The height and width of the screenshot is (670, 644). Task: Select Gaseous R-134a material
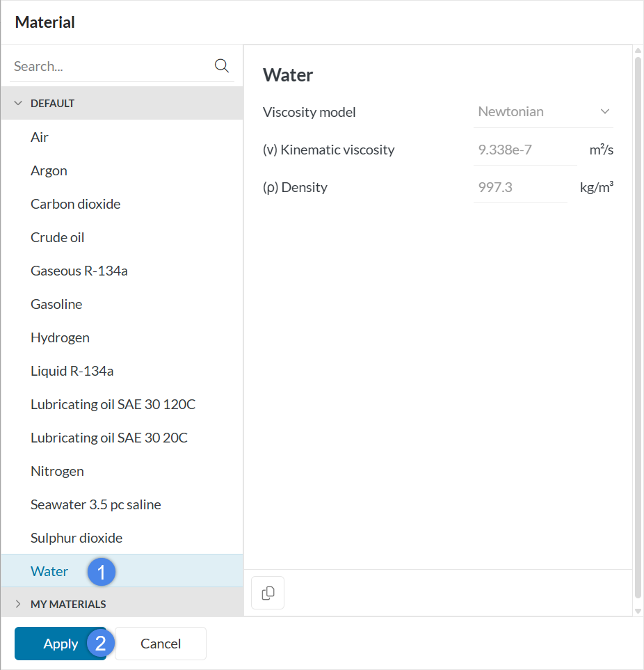pos(79,271)
